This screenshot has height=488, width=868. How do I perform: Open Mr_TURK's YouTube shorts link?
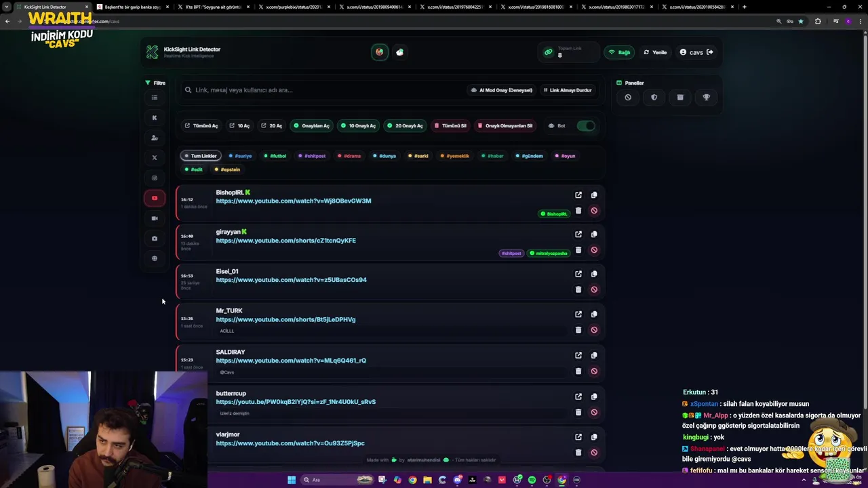coord(285,320)
